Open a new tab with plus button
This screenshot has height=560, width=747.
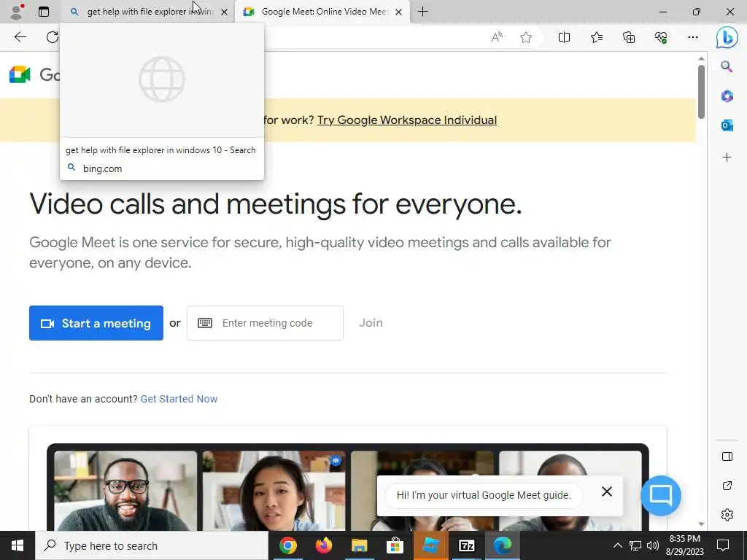pos(422,12)
